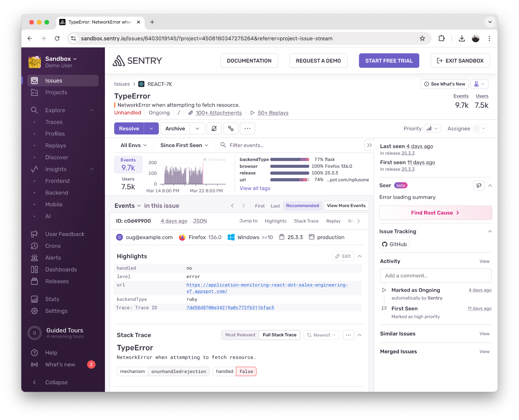519x420 pixels.
Task: Collapse the Issue Tracking section
Action: (x=490, y=231)
